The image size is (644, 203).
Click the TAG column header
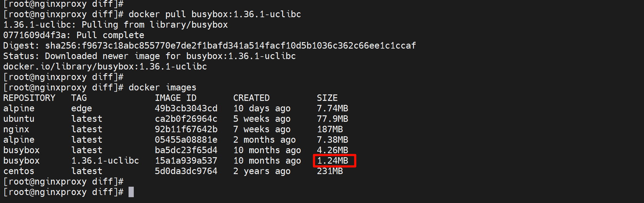pos(79,98)
